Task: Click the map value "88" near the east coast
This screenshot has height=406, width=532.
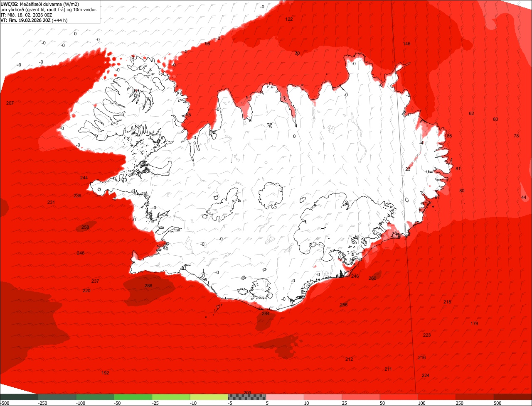Action: [x=449, y=136]
